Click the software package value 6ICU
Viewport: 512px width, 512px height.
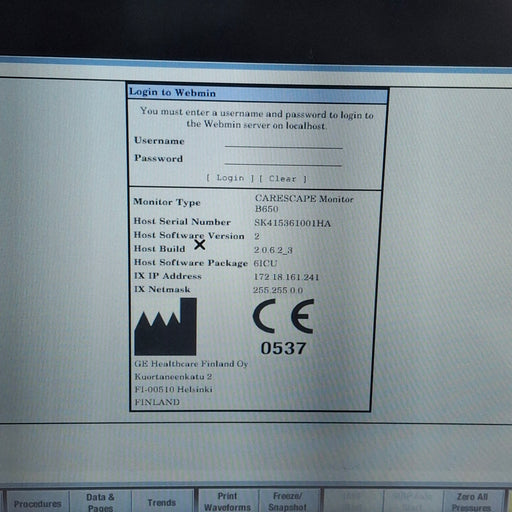click(x=265, y=263)
